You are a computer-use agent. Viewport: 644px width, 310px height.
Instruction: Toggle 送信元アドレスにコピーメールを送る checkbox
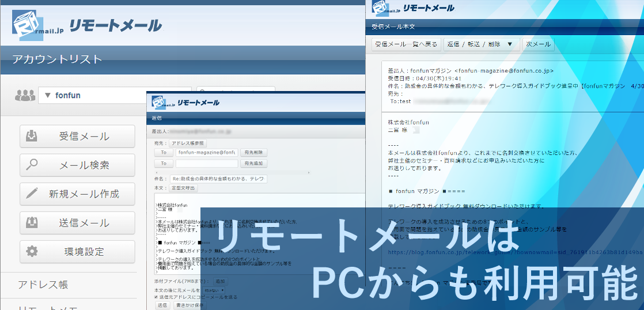pyautogui.click(x=156, y=297)
